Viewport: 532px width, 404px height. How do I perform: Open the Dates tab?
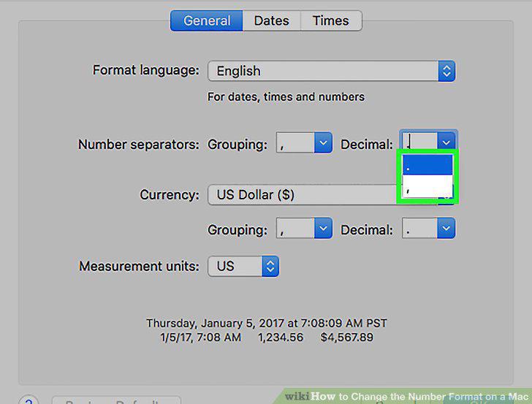pos(271,20)
